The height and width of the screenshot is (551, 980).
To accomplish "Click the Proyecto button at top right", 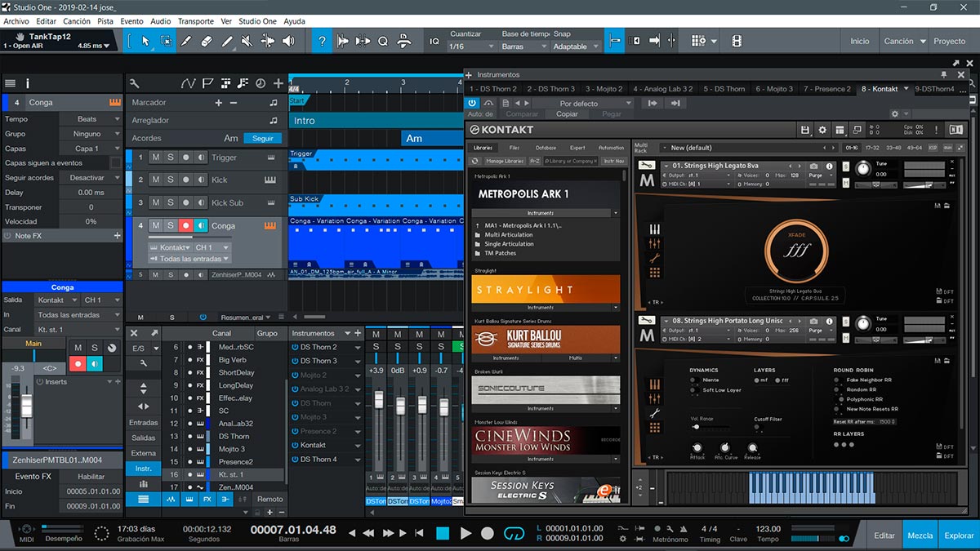I will (x=949, y=41).
